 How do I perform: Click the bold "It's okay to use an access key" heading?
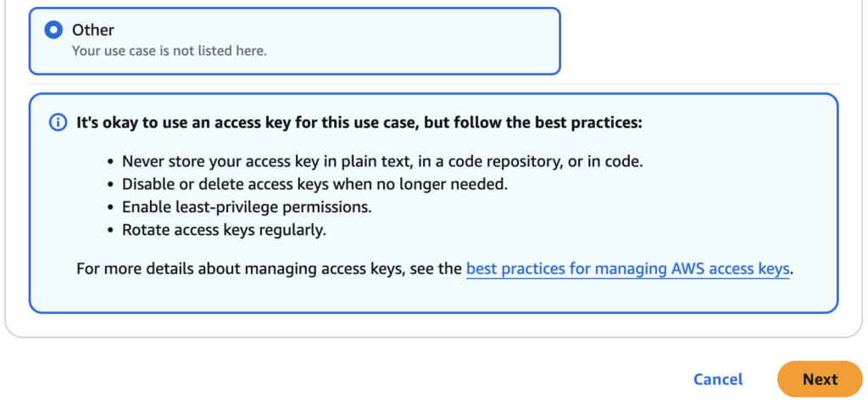pyautogui.click(x=359, y=123)
